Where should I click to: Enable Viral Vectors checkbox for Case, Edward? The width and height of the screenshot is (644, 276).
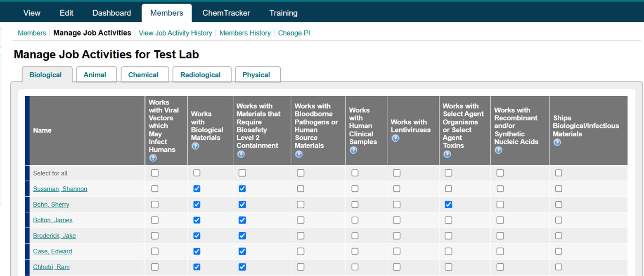[155, 251]
